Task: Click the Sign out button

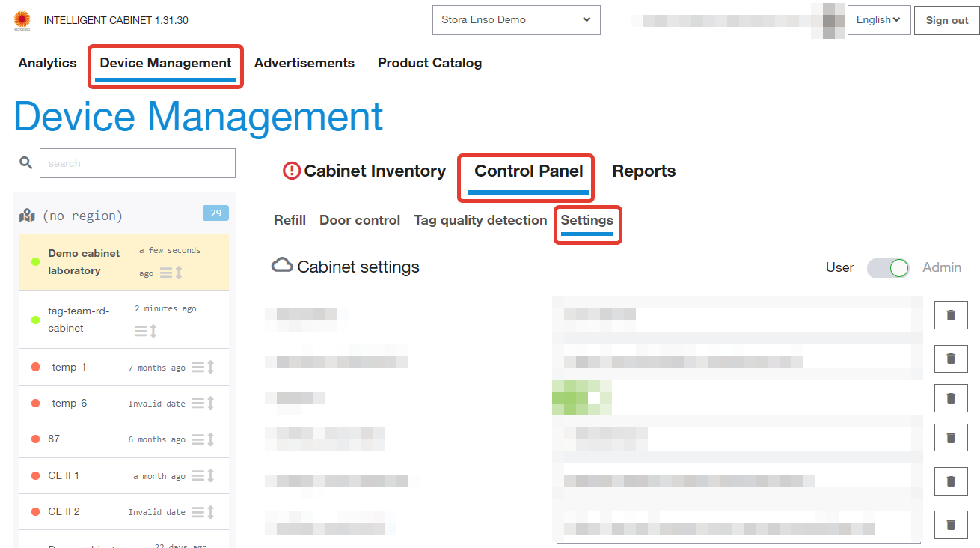Action: point(946,20)
